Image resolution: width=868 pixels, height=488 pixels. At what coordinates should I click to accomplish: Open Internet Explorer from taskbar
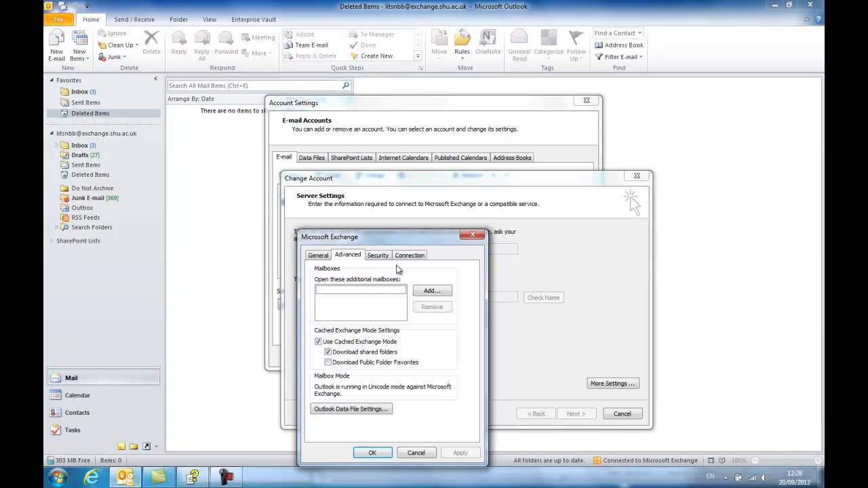(91, 477)
